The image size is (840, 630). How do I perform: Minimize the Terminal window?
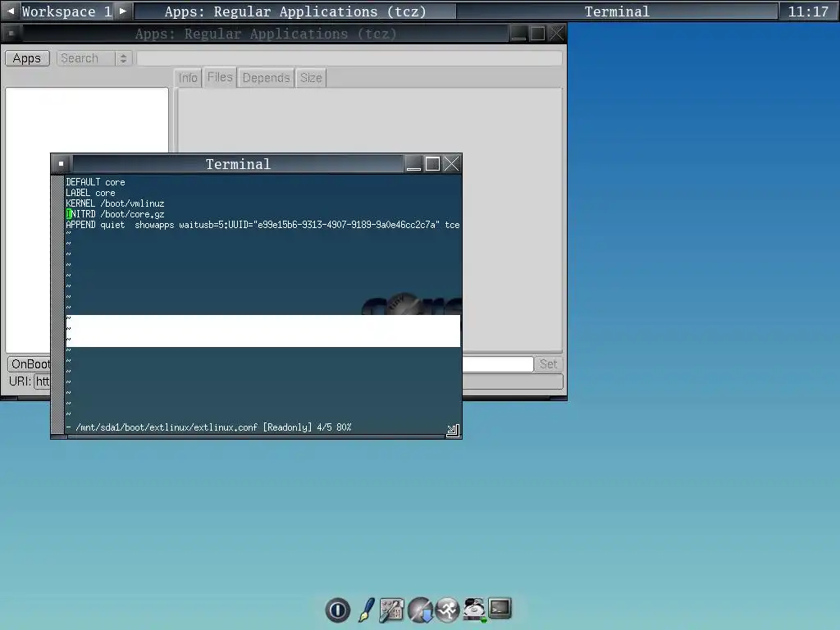point(413,163)
